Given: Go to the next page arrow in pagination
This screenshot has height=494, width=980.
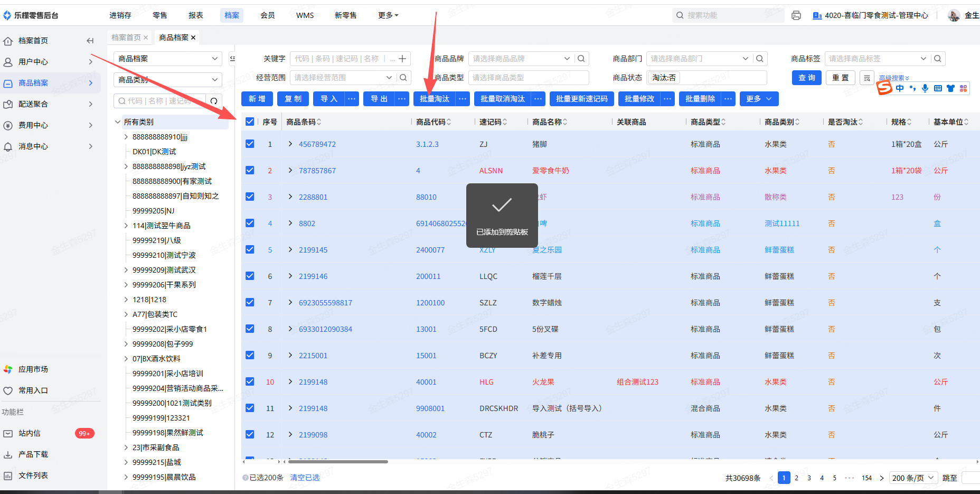Looking at the screenshot, I should 882,478.
